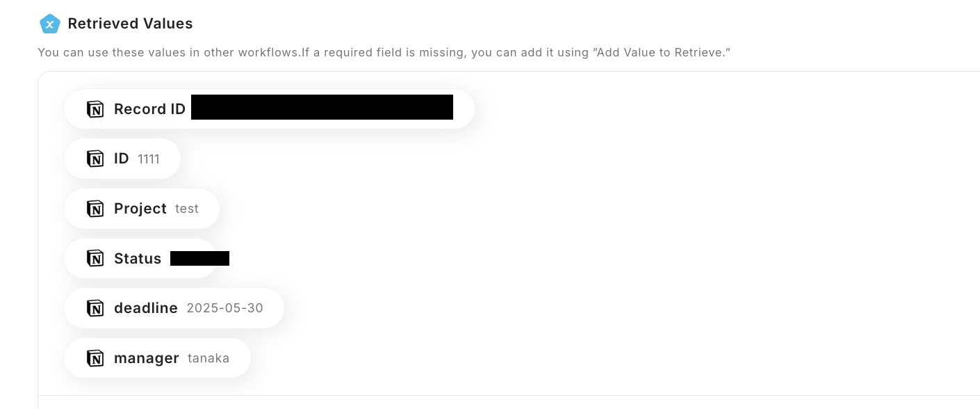This screenshot has width=980, height=409.
Task: Click the test value in Project
Action: (187, 209)
